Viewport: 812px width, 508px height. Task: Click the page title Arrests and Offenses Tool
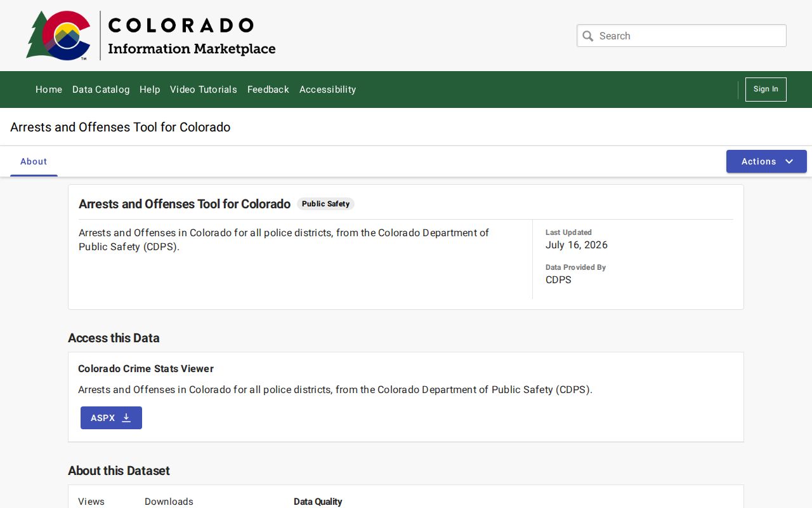(121, 127)
